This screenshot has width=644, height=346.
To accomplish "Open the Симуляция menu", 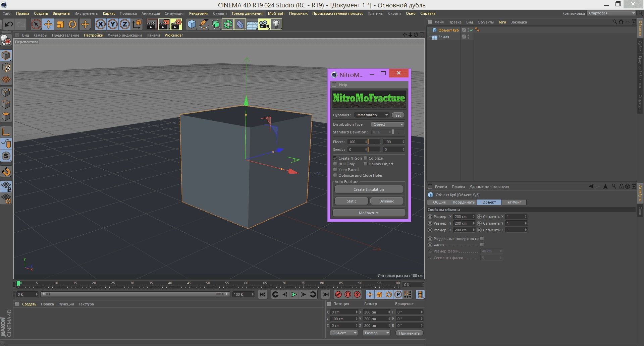I will tap(174, 13).
